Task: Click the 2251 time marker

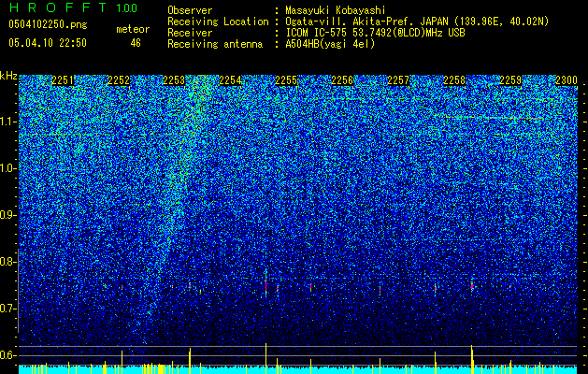Action: (x=63, y=80)
